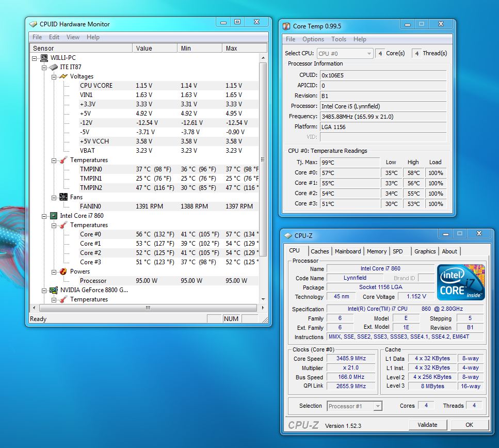Click the scroll up arrow in Hardware Monitor
The image size is (499, 448).
click(x=263, y=58)
